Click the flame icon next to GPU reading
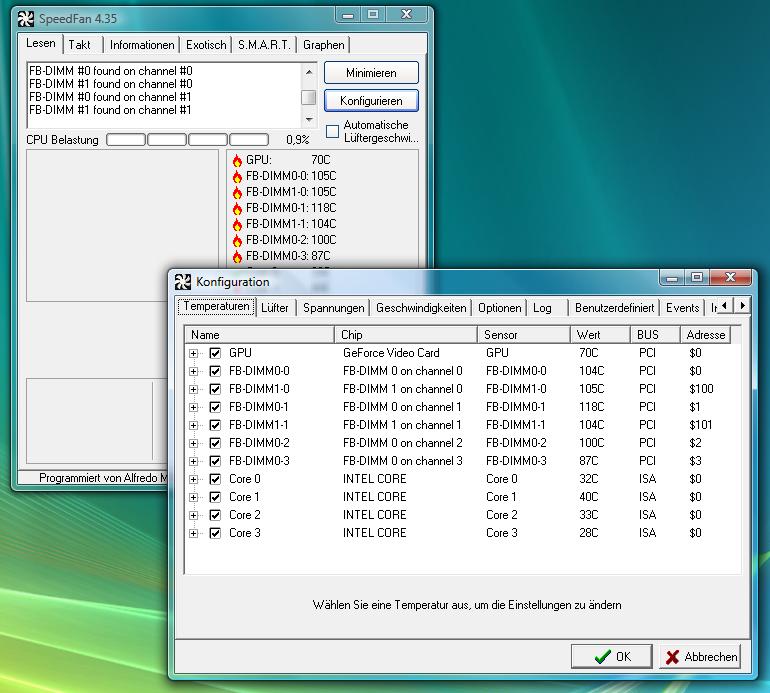Viewport: 770px width, 693px height. click(x=237, y=160)
